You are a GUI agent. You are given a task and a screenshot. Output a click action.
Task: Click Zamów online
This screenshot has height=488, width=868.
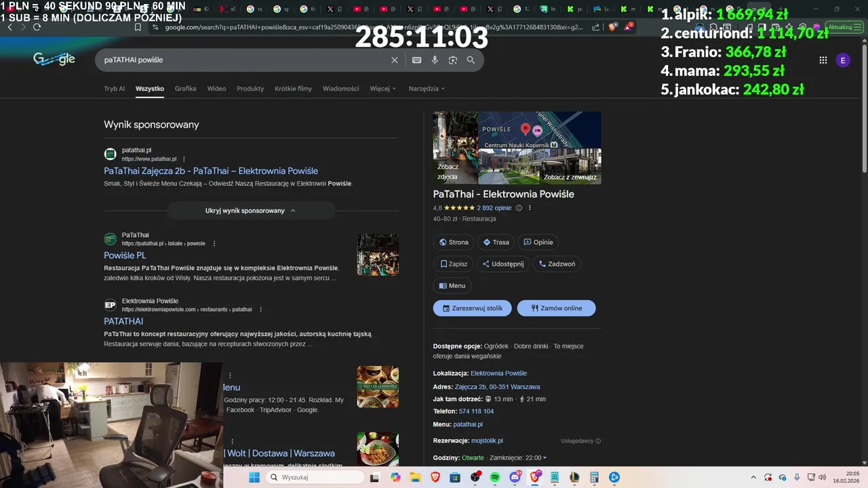[556, 308]
